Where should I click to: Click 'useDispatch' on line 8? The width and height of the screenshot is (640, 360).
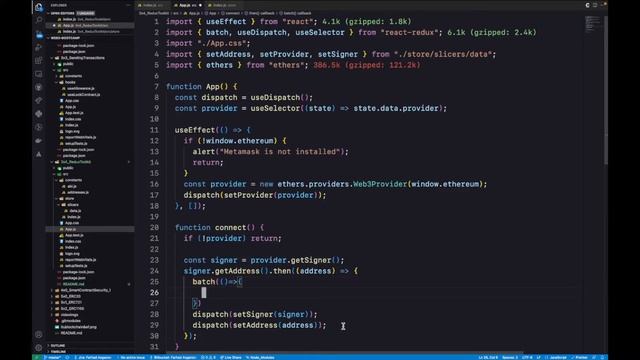pos(276,98)
